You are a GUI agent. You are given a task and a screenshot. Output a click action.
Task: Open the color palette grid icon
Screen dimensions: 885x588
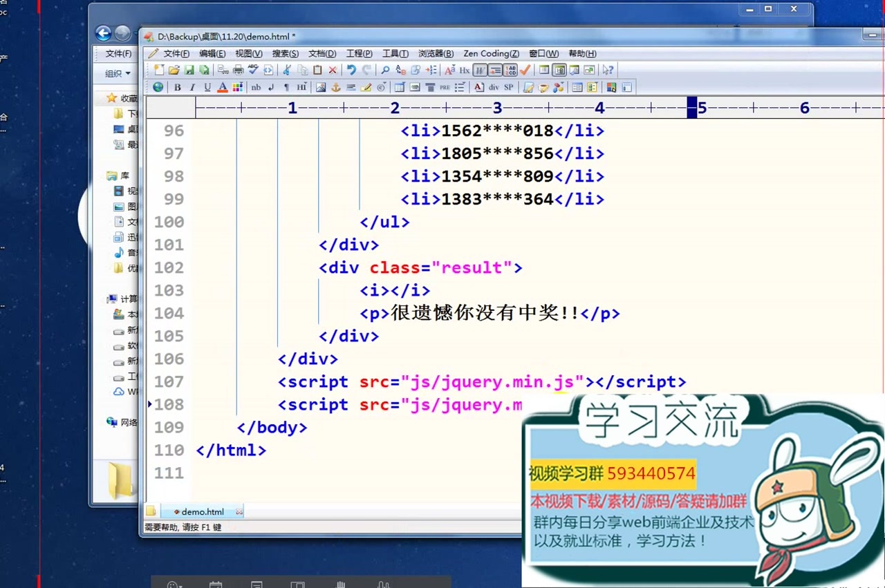click(x=238, y=87)
